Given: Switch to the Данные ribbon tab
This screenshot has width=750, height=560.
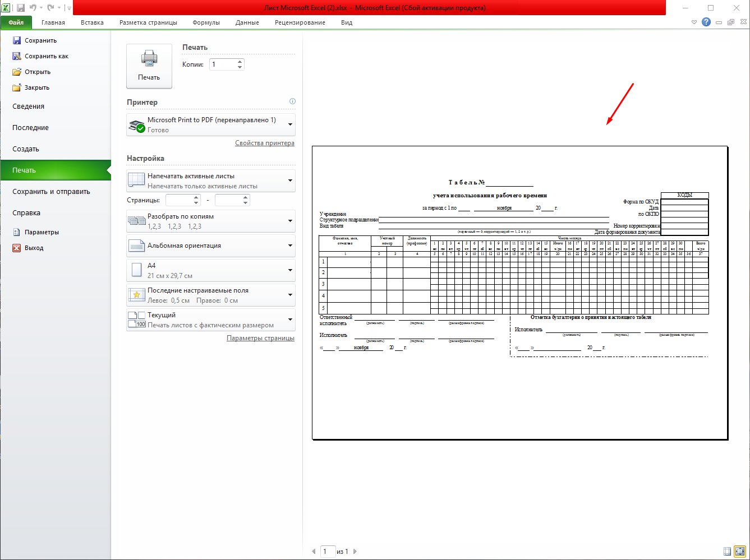Looking at the screenshot, I should coord(247,22).
